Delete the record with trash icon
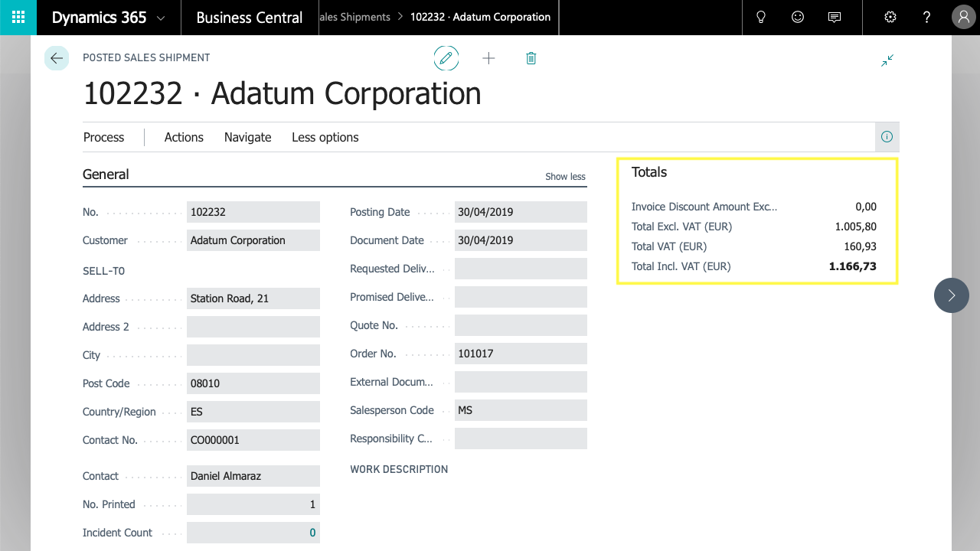This screenshot has width=980, height=551. pos(531,58)
